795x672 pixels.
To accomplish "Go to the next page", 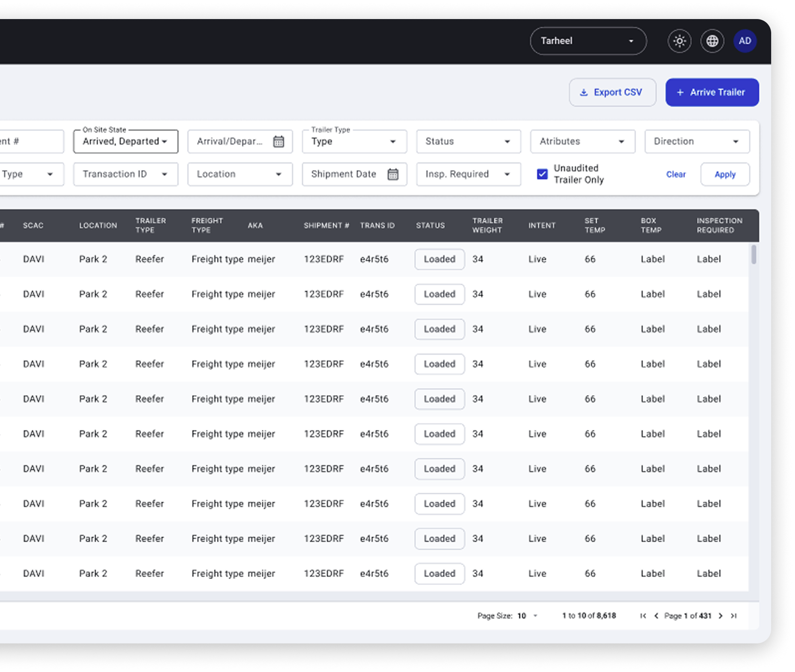I will 720,616.
